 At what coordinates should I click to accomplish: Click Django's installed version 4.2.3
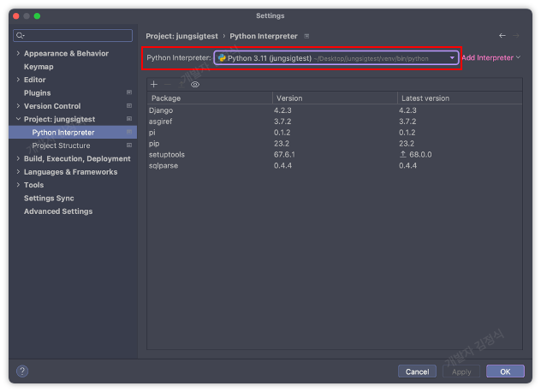(282, 110)
